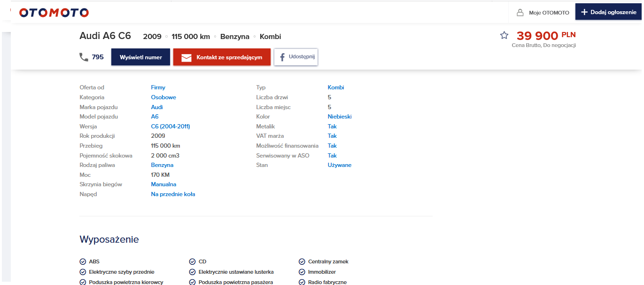Share the listing via Udostępnij

pos(296,57)
